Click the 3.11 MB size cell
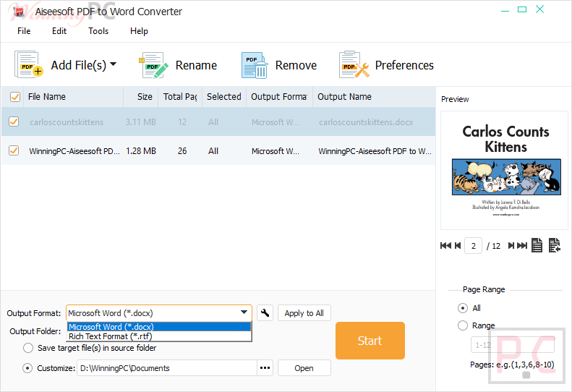 (141, 122)
